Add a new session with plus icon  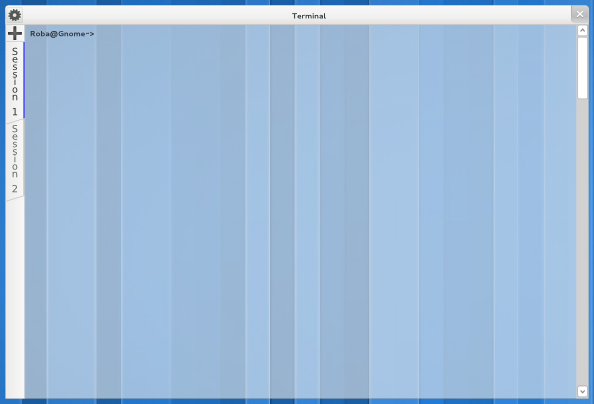tap(15, 33)
